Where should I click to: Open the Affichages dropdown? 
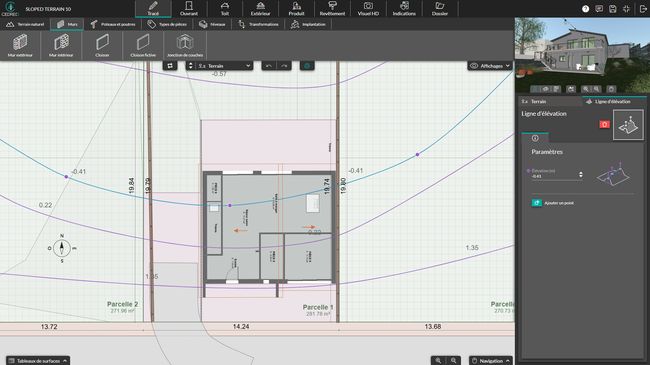490,66
